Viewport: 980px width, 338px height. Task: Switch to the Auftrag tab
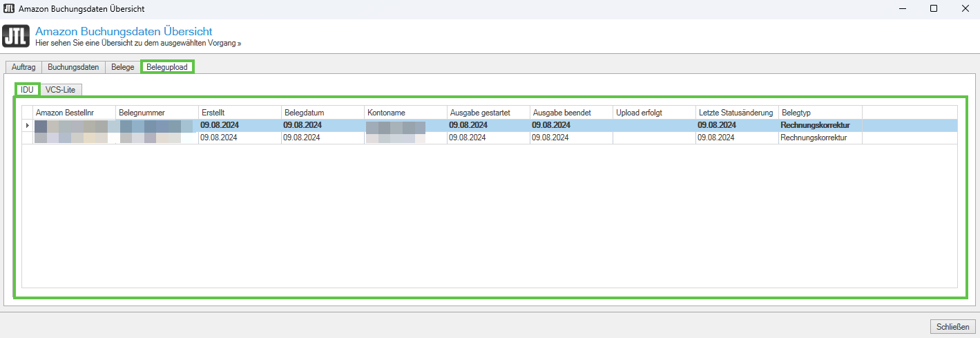point(23,67)
